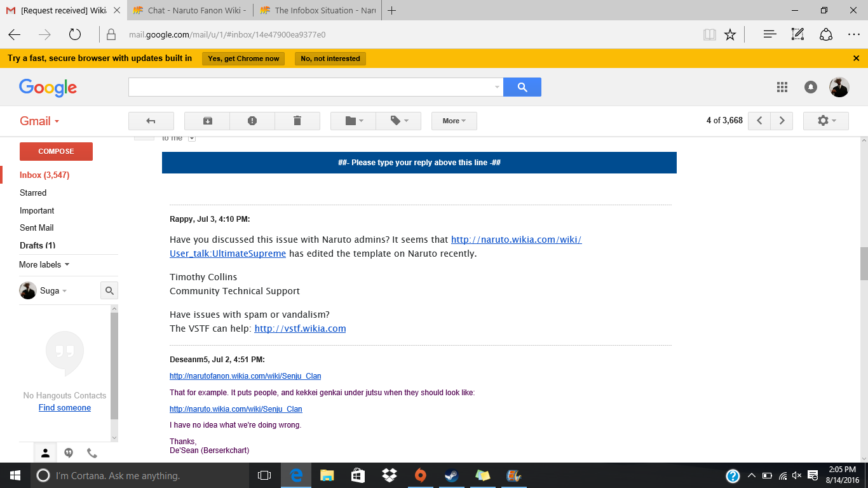Screen dimensions: 868x488
Task: Go to older email arrow
Action: [782, 121]
